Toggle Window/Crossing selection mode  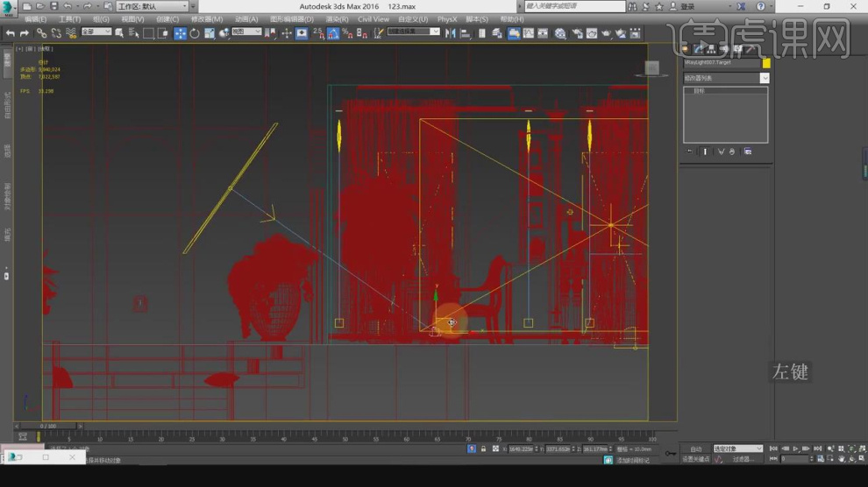pos(163,33)
